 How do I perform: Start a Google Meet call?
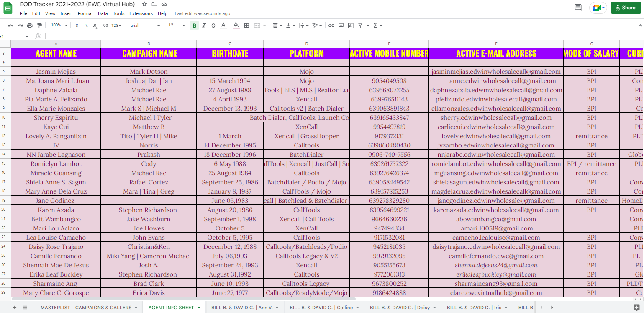598,8
